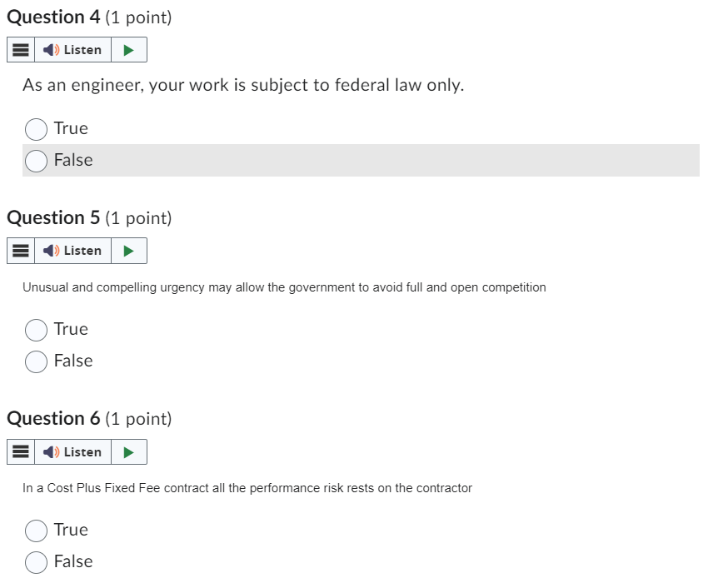The image size is (728, 583).
Task: Click the Listen button under Question 5
Action: [73, 251]
